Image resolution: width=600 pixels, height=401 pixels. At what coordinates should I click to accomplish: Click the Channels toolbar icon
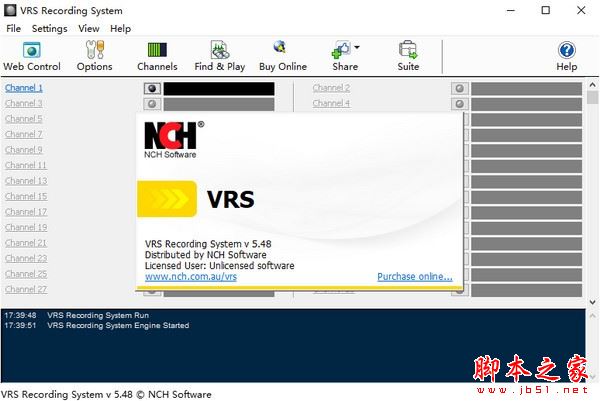(157, 50)
